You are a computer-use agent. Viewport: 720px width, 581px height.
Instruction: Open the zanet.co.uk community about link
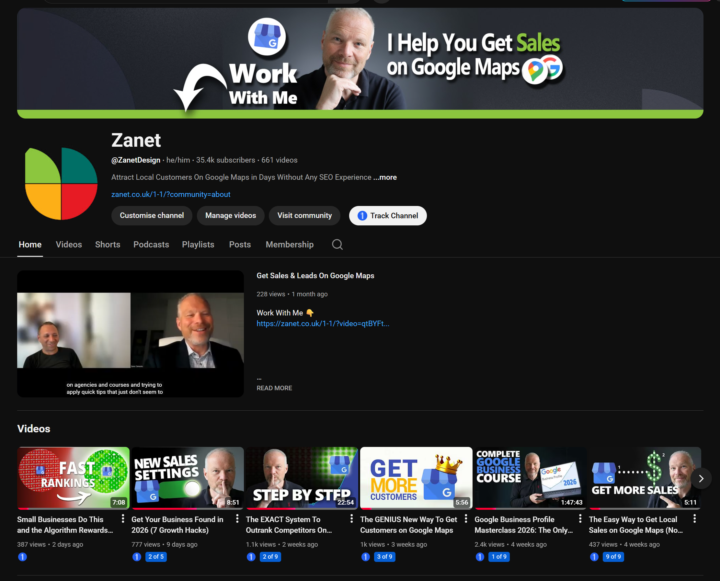pyautogui.click(x=171, y=194)
